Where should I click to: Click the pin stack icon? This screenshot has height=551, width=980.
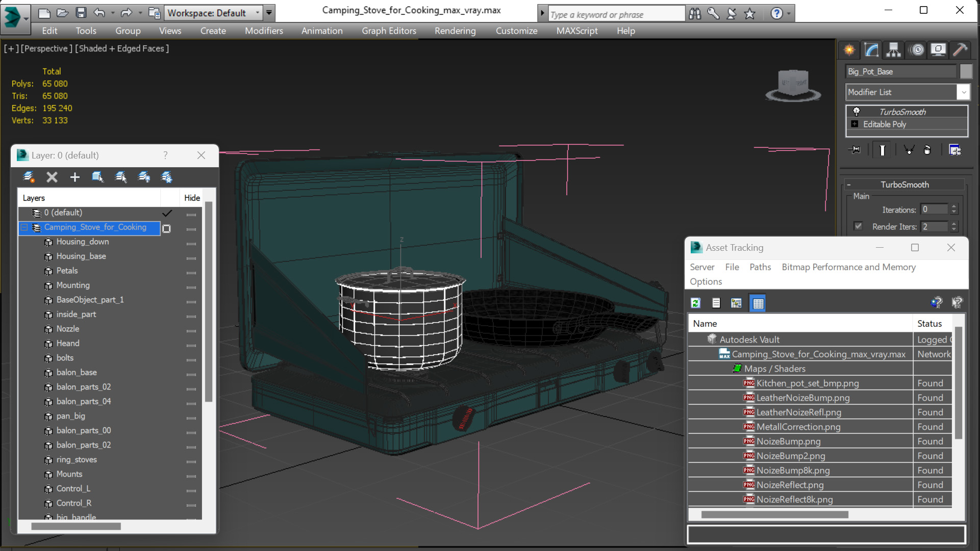point(855,150)
